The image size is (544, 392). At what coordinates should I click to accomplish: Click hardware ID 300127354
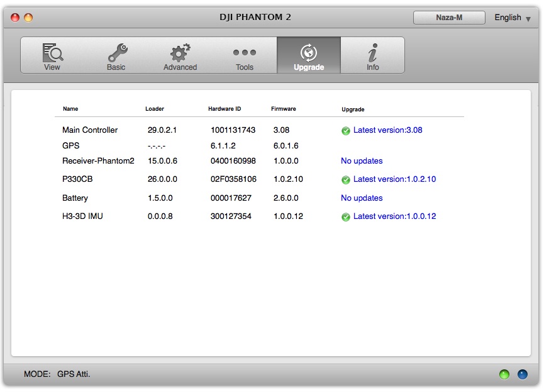[x=231, y=216]
